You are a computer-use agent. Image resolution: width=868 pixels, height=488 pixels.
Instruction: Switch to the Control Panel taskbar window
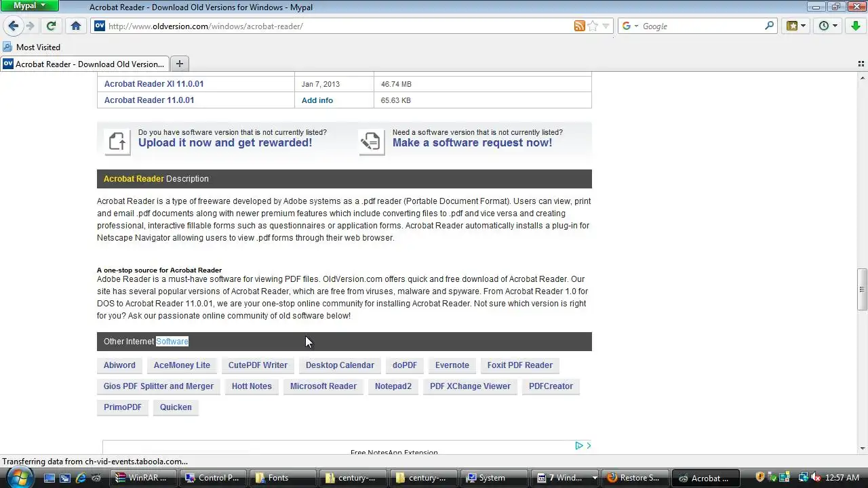point(214,478)
